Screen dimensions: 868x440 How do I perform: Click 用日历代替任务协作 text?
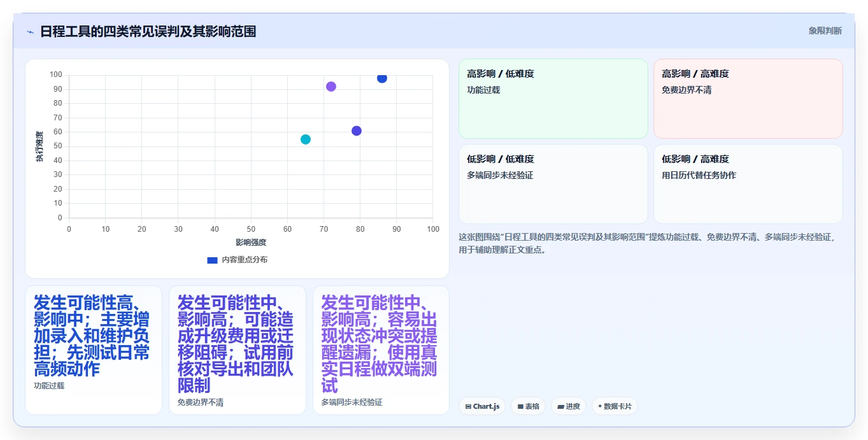point(699,175)
